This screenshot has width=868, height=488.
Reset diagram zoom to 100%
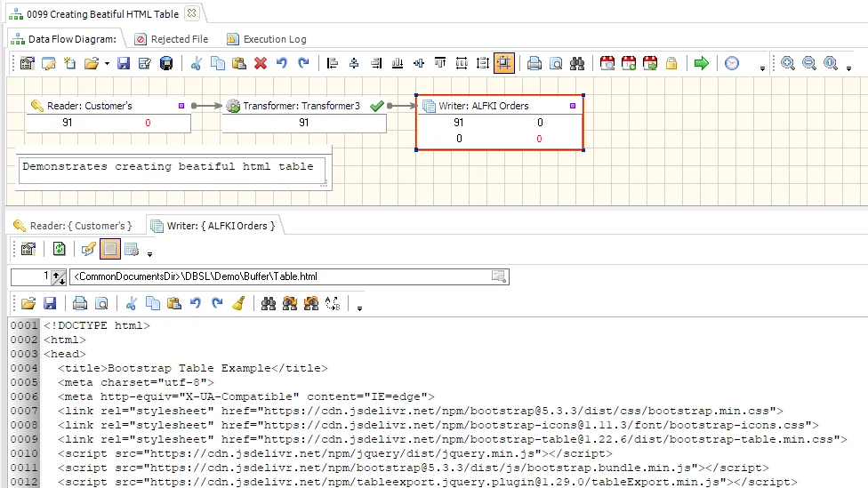click(x=831, y=63)
